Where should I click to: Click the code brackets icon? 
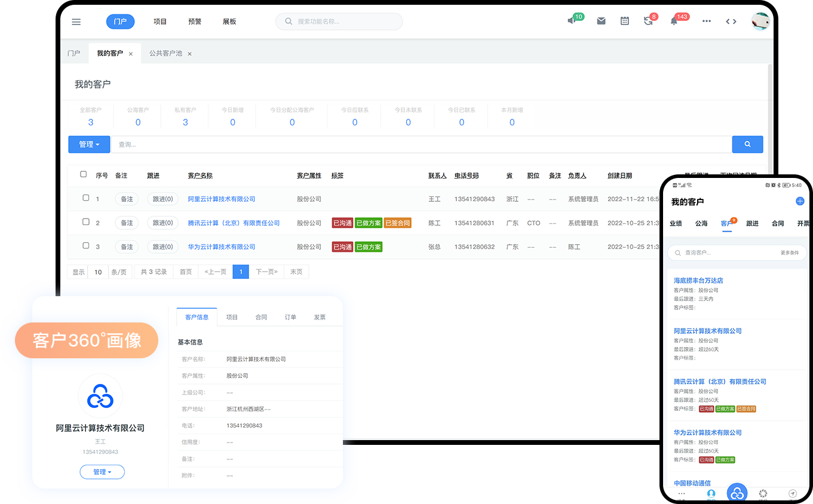pos(731,21)
